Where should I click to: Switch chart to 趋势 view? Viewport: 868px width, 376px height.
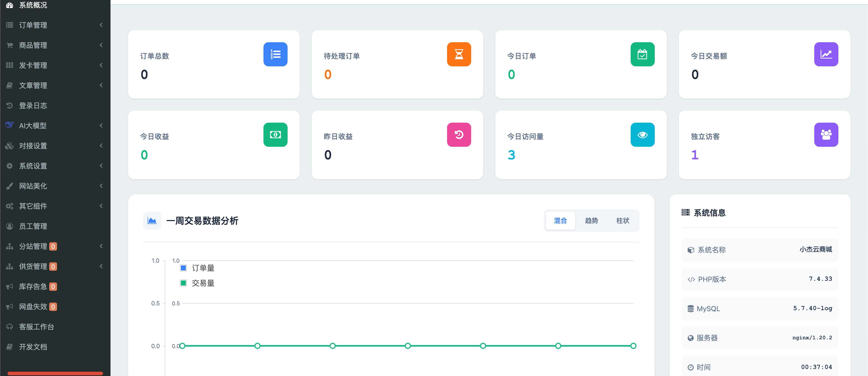coord(591,220)
